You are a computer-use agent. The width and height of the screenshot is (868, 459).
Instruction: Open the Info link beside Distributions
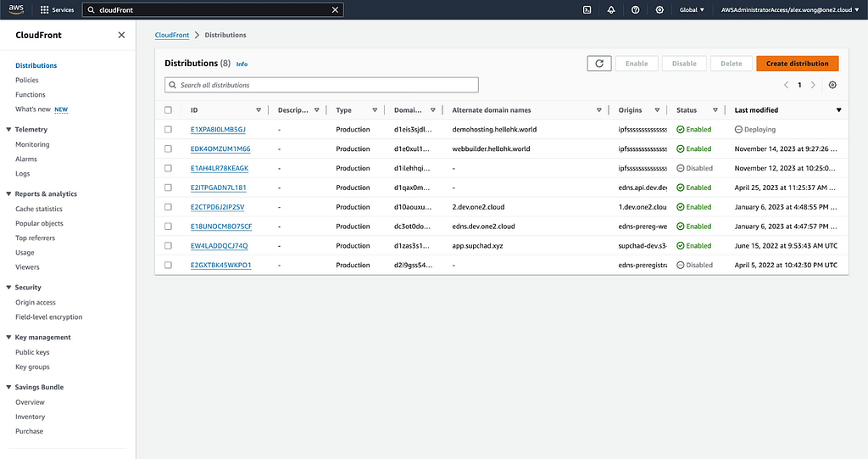(x=242, y=64)
